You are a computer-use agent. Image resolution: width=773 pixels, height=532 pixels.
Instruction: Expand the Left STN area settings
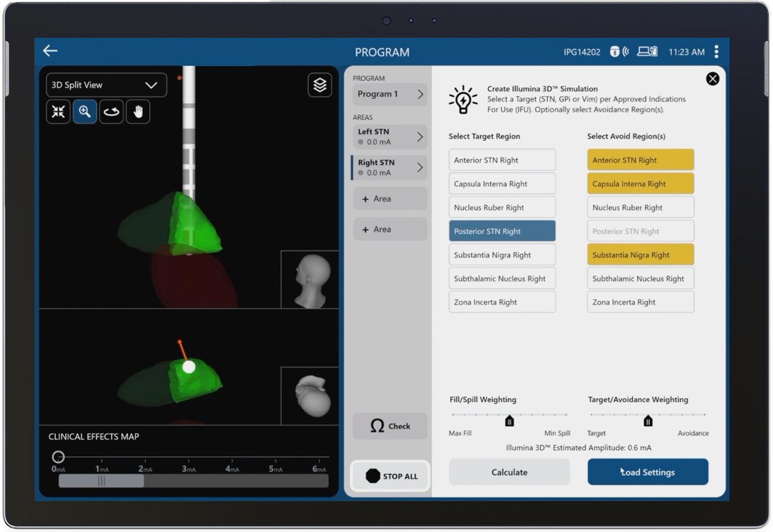(x=390, y=137)
